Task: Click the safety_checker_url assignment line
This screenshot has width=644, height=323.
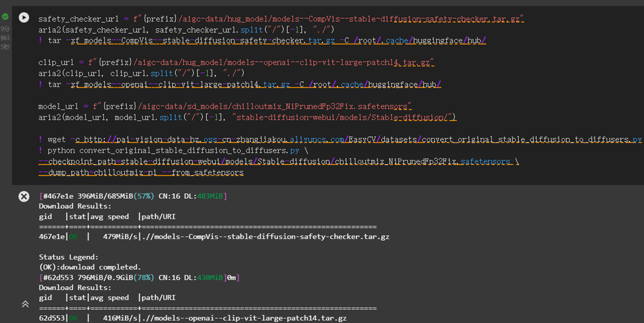Action: click(281, 19)
